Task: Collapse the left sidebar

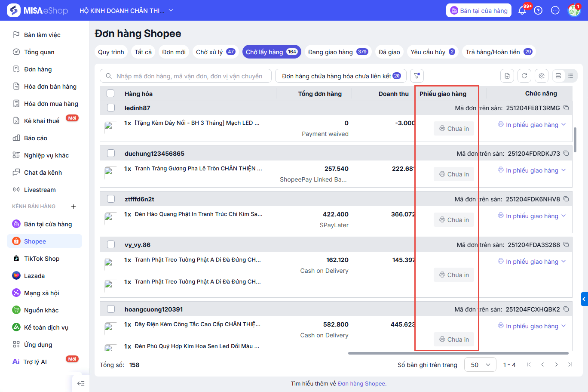Action: 81,383
